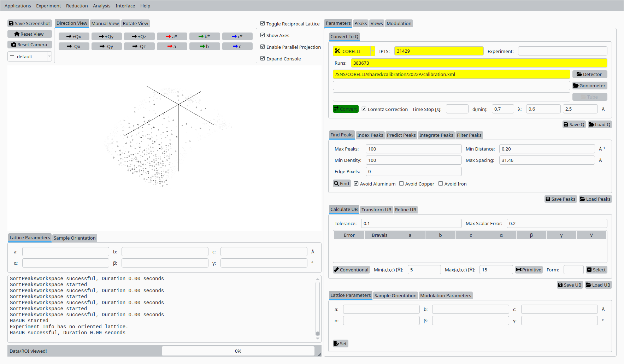Screen dimensions: 624x364
Task: Browse for Detector calibration file
Action: coord(589,74)
